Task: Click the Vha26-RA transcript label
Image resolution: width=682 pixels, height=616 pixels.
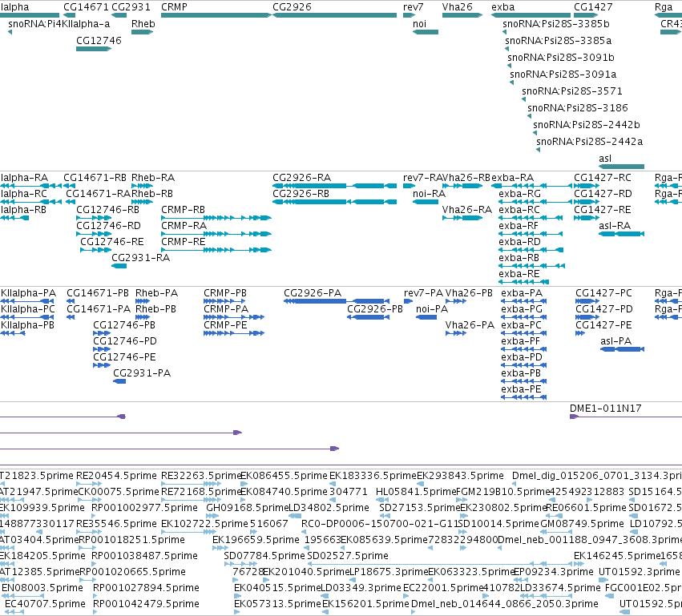Action: (x=466, y=210)
